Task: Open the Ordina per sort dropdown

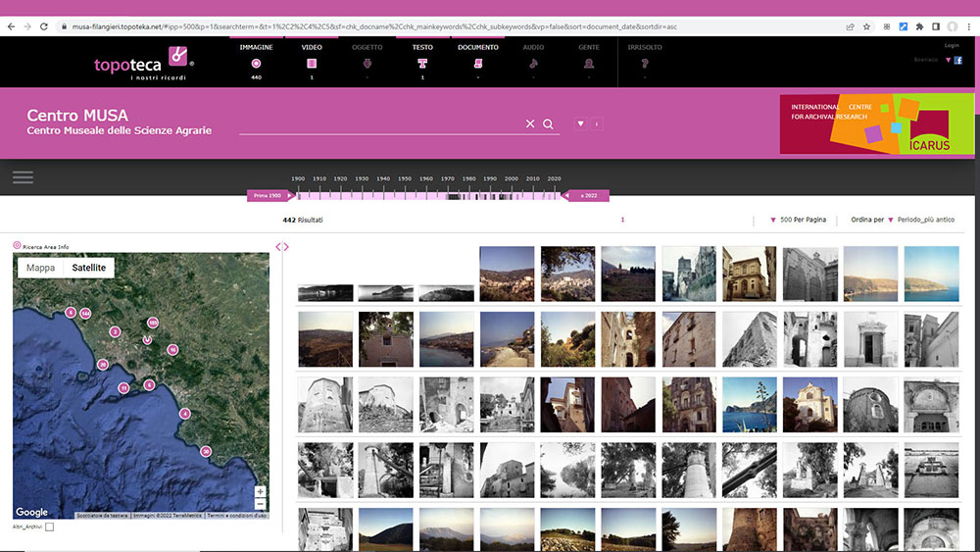Action: [903, 220]
